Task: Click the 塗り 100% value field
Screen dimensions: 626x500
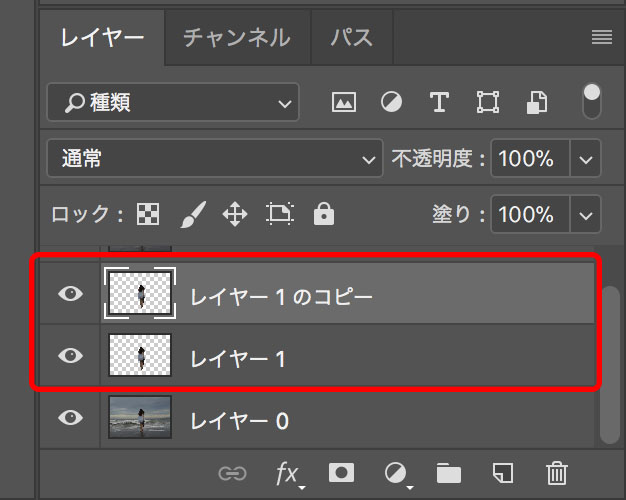Action: 530,214
